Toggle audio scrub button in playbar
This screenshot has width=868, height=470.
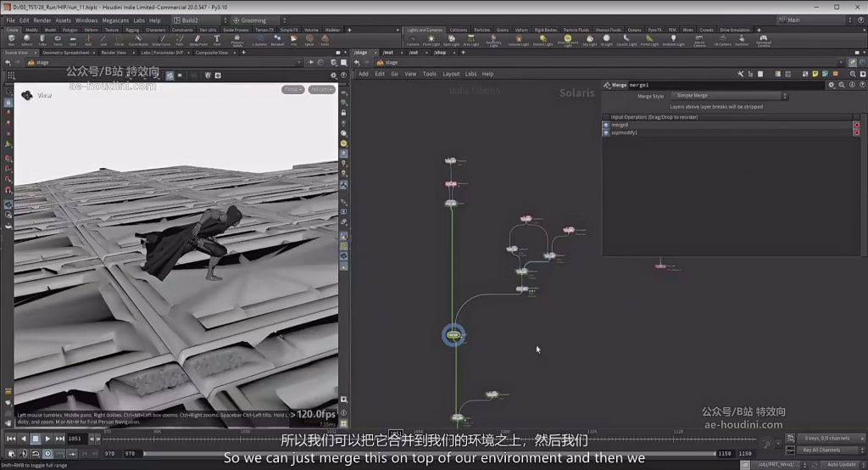pos(23,454)
